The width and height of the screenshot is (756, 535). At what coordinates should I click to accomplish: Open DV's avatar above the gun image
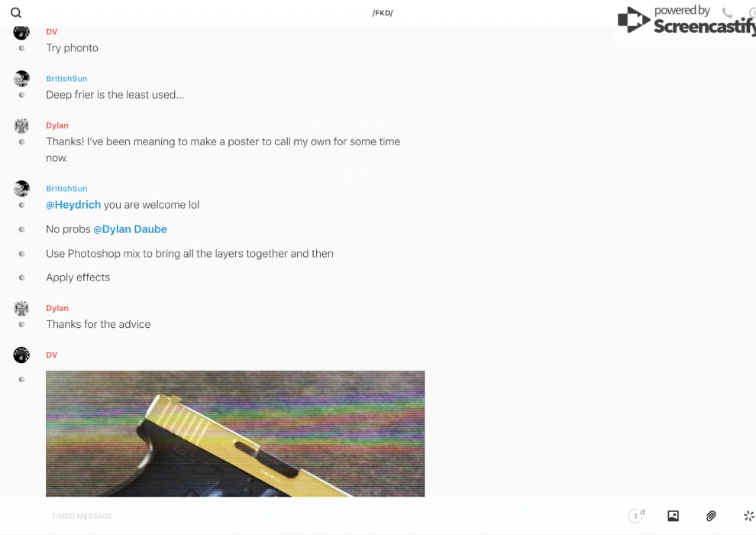tap(21, 355)
